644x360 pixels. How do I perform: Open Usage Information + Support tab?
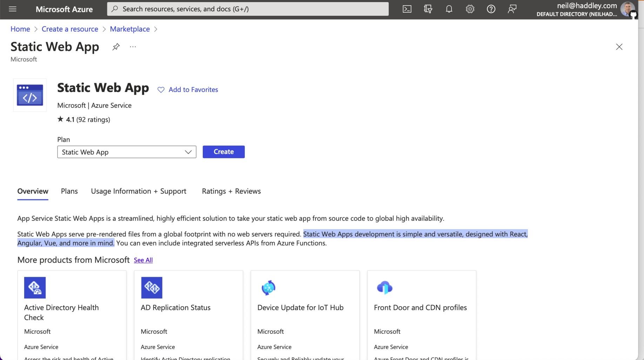click(139, 191)
